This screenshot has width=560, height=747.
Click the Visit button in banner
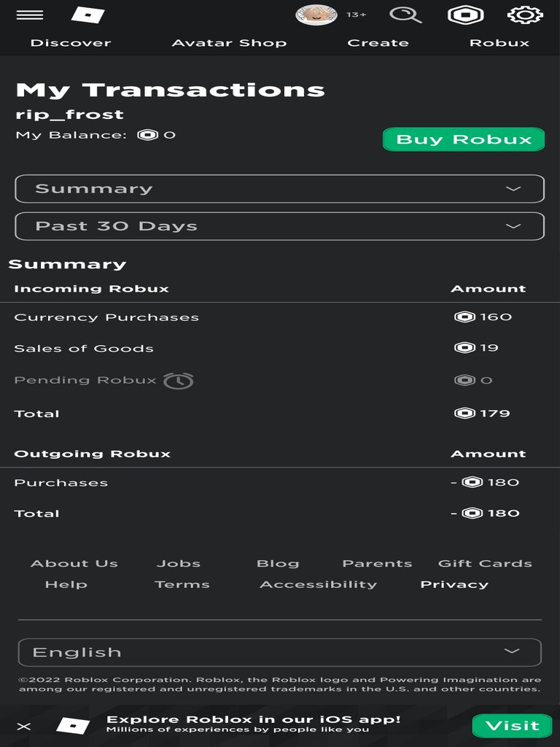513,726
